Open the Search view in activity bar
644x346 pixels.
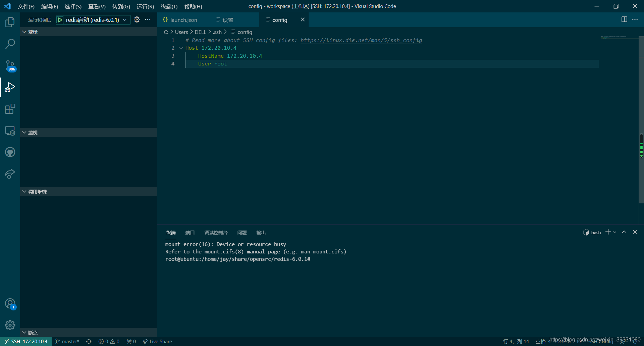click(10, 44)
